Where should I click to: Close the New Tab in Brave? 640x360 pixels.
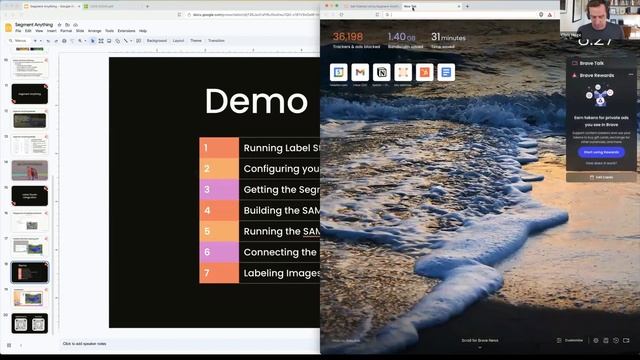(459, 6)
